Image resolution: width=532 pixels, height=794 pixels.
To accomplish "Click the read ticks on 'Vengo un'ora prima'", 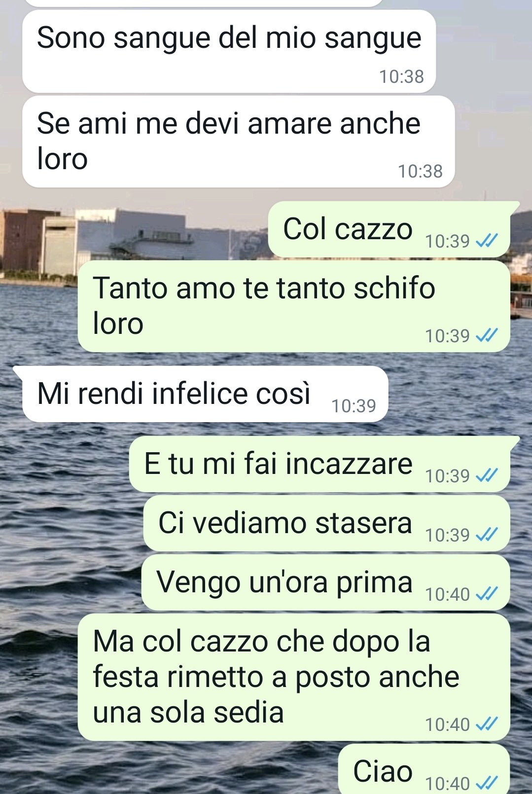I will point(487,594).
